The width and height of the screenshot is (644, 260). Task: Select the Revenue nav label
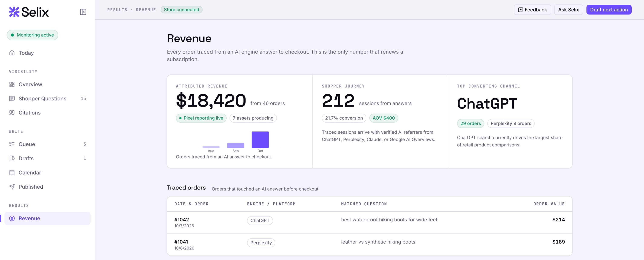(29, 218)
